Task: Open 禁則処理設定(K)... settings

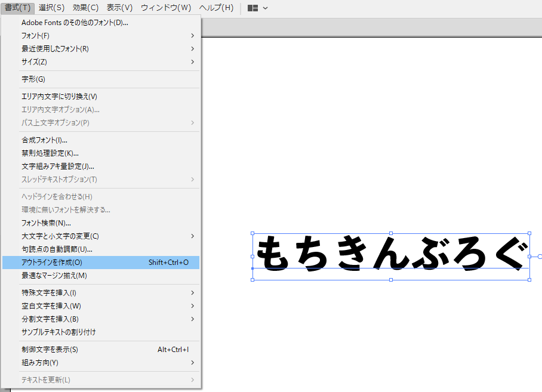Action: click(101, 153)
